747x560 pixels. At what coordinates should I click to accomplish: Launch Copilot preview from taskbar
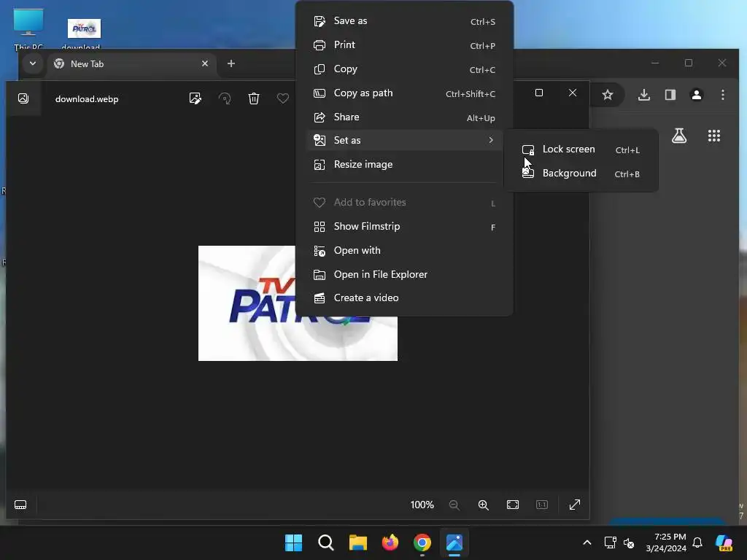(x=724, y=542)
